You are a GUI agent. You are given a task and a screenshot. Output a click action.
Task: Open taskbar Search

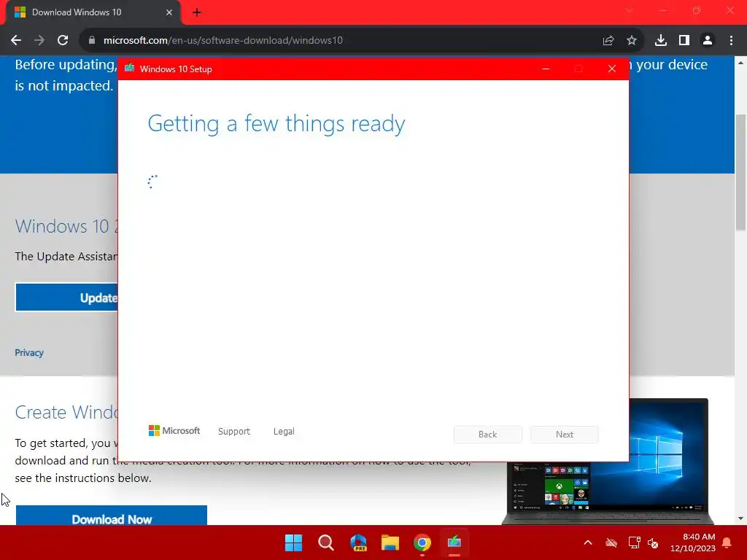coord(326,542)
